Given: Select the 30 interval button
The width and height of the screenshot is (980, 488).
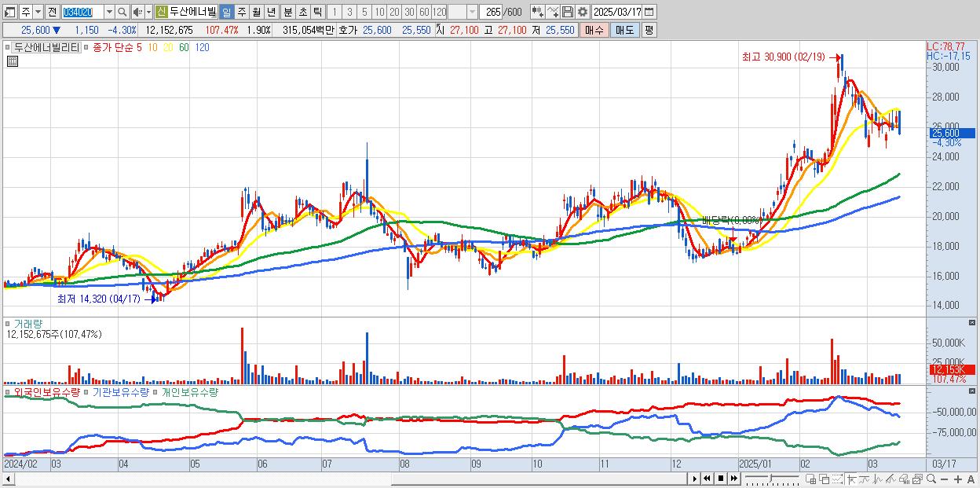Looking at the screenshot, I should point(409,12).
